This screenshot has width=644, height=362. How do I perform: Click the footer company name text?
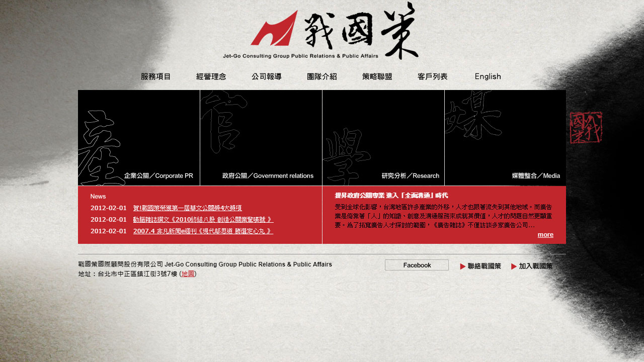205,264
